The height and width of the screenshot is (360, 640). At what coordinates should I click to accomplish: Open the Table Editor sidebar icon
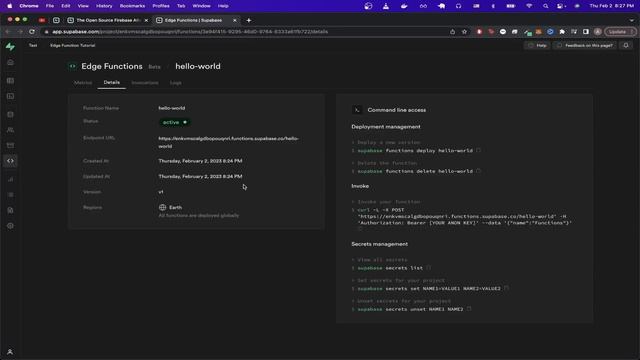(x=10, y=81)
